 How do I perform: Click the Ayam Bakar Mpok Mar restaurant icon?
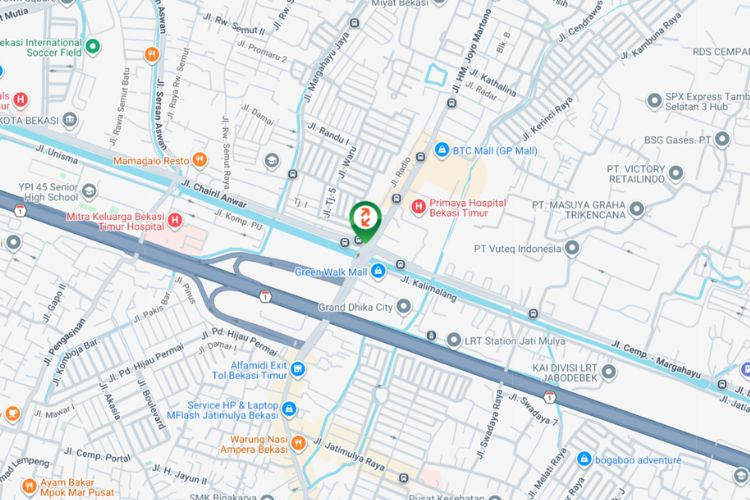(x=29, y=487)
